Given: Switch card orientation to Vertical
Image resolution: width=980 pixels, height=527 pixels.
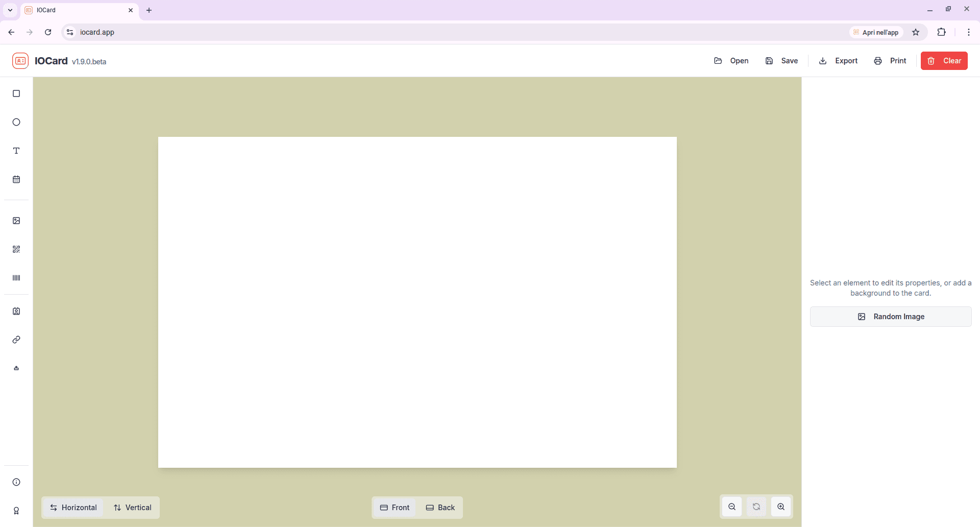Looking at the screenshot, I should coord(132,508).
